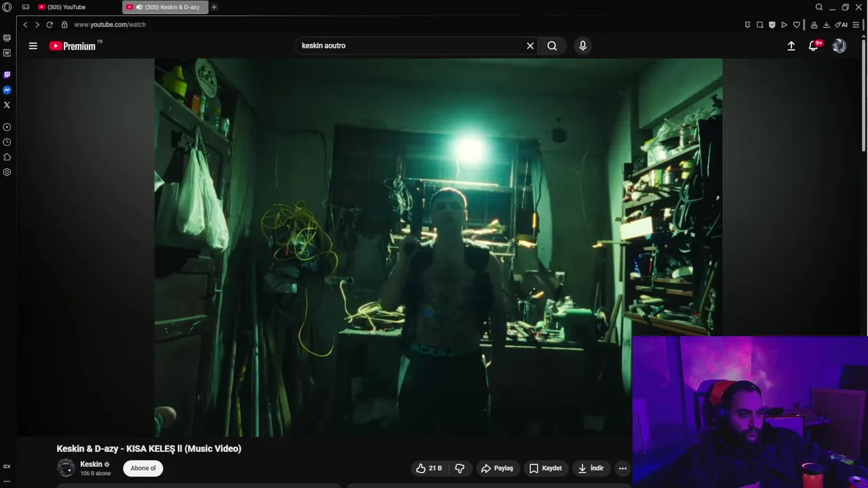868x488 pixels.
Task: Subscribe with Abone ol button
Action: click(x=143, y=468)
